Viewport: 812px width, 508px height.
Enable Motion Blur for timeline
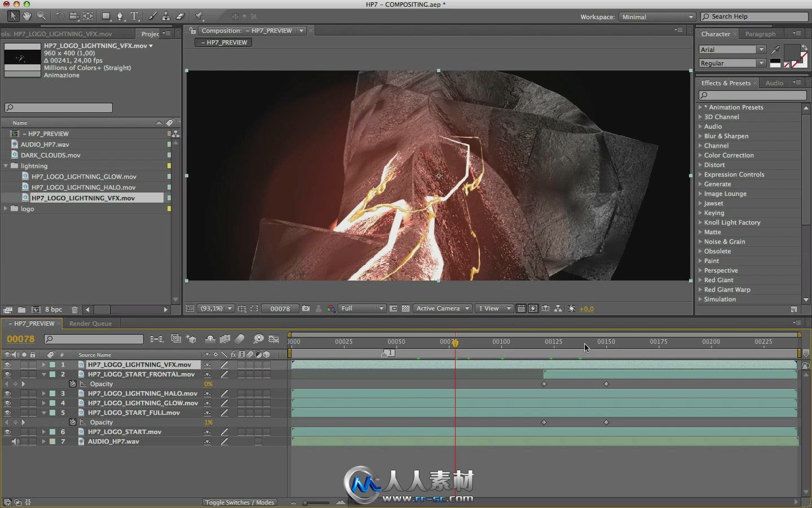tap(240, 339)
